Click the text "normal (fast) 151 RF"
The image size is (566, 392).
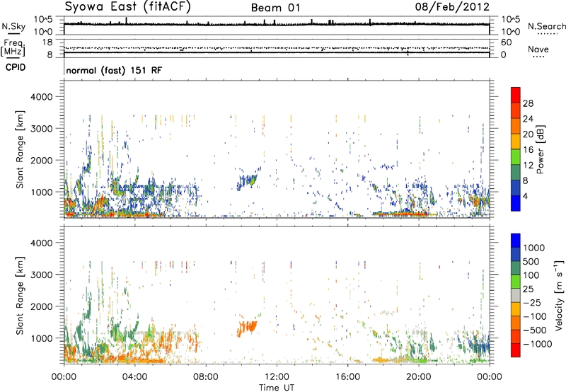[114, 70]
